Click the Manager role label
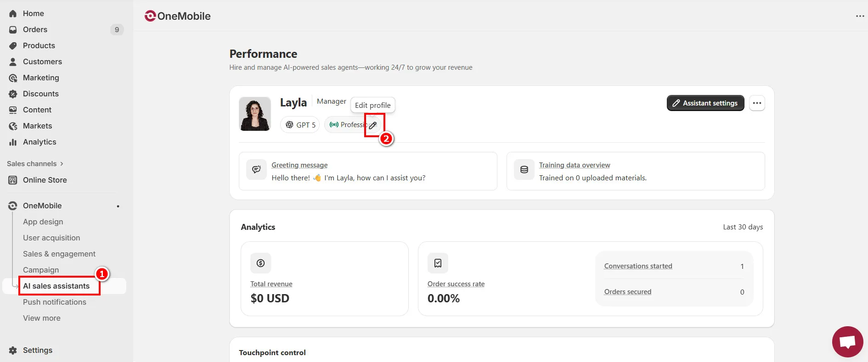868x362 pixels. (x=332, y=101)
